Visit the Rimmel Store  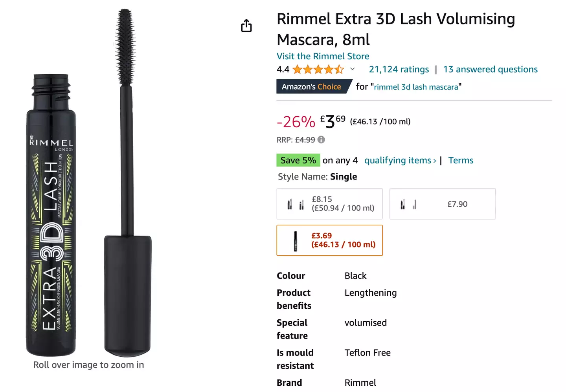click(323, 56)
